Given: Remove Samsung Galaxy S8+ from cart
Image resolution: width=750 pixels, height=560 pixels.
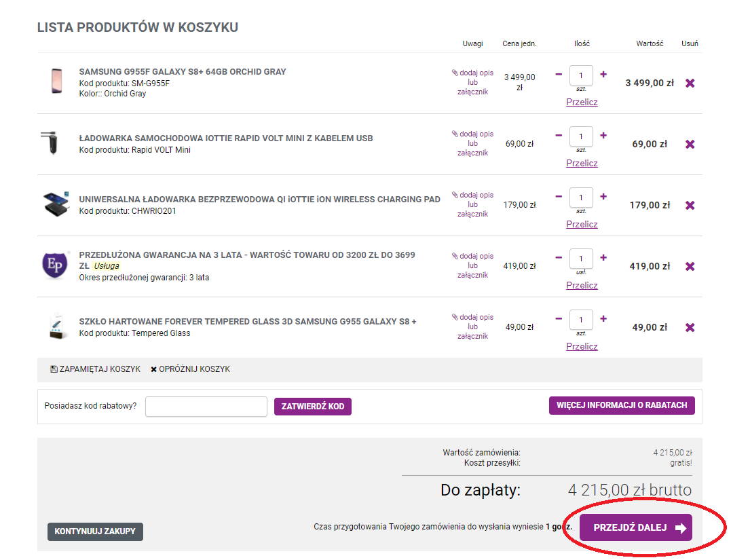Looking at the screenshot, I should pyautogui.click(x=690, y=83).
